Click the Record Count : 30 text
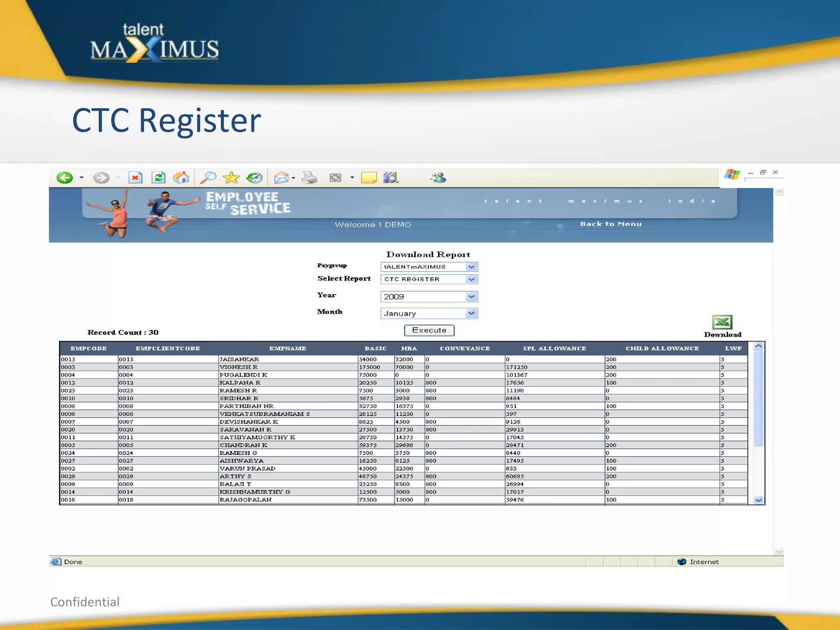Screen dimensions: 840x630 pos(123,332)
